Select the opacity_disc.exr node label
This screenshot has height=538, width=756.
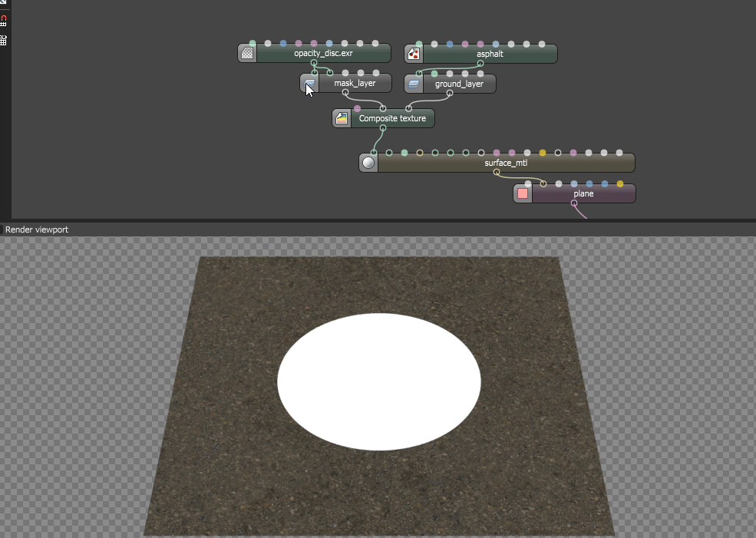[324, 53]
